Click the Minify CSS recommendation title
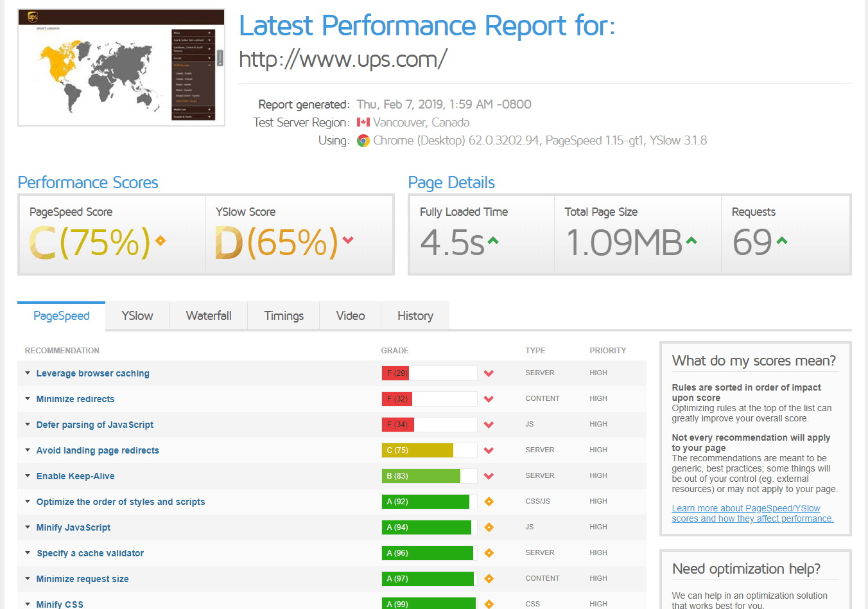The image size is (868, 609). pyautogui.click(x=60, y=605)
